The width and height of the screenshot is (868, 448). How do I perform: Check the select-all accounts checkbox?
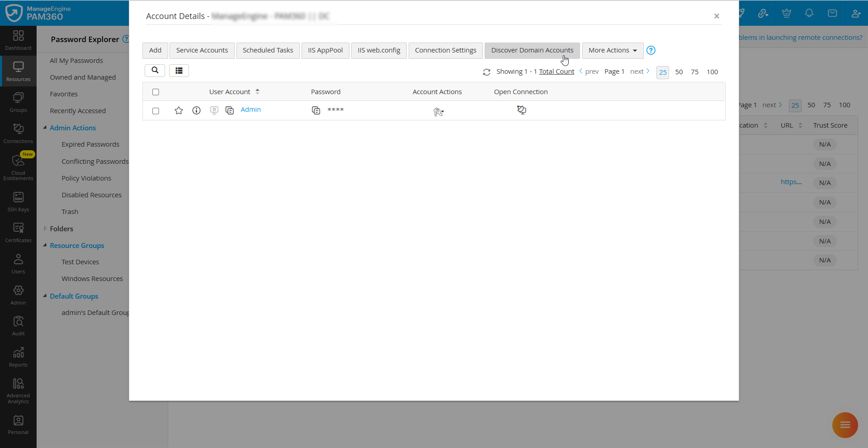156,92
